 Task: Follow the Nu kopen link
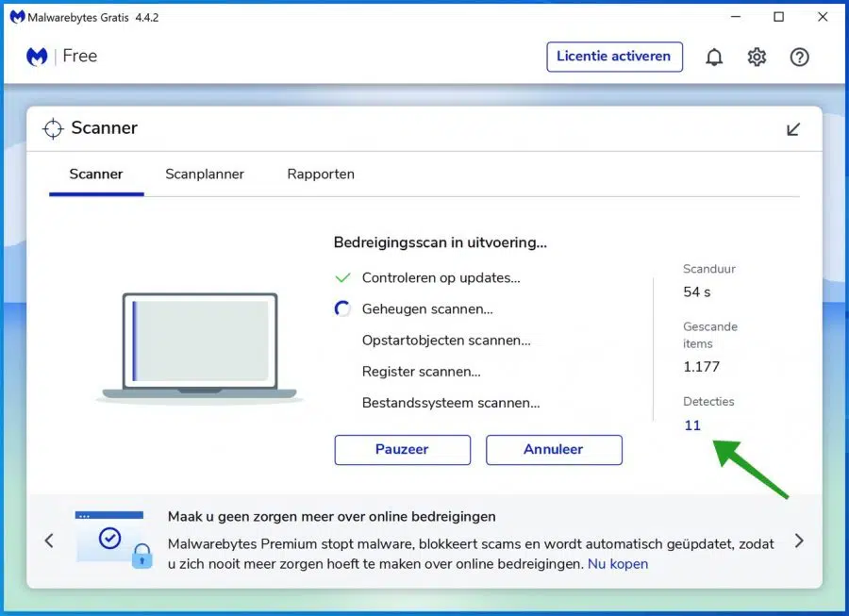[x=618, y=564]
